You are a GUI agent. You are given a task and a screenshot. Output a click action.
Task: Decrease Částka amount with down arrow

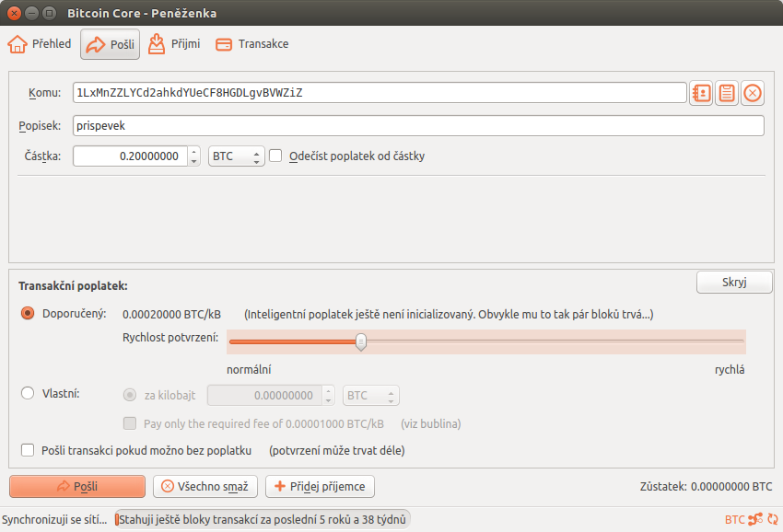193,161
